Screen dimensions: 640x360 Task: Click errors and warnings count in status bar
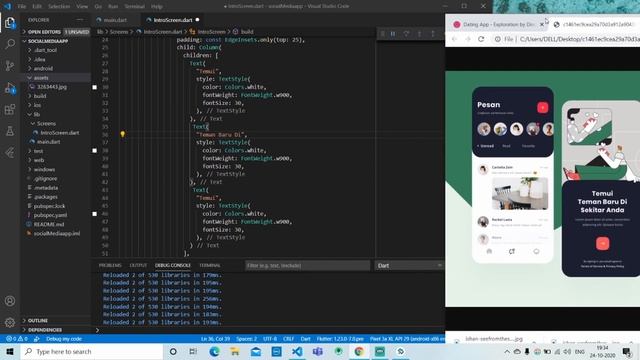point(17,339)
